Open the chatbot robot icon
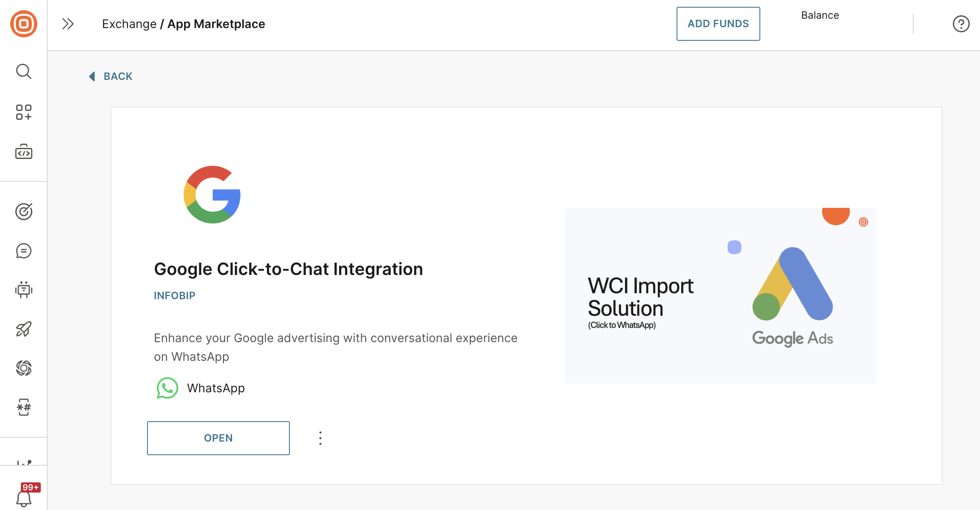Image resolution: width=980 pixels, height=510 pixels. [24, 290]
